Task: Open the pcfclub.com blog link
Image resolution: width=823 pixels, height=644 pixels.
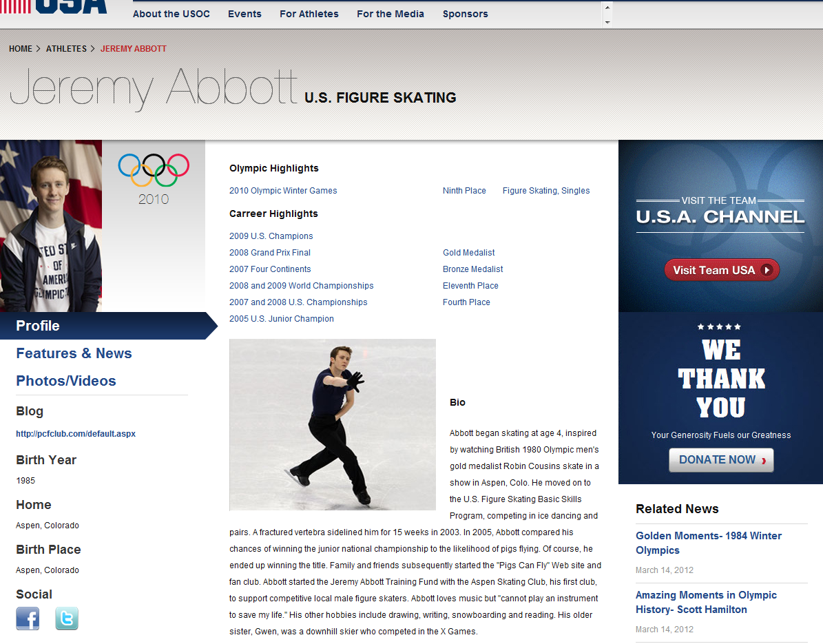Action: coord(76,434)
